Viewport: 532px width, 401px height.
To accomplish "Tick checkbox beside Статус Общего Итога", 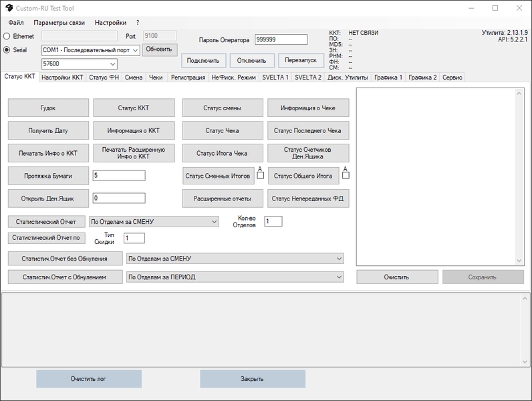I will point(346,175).
